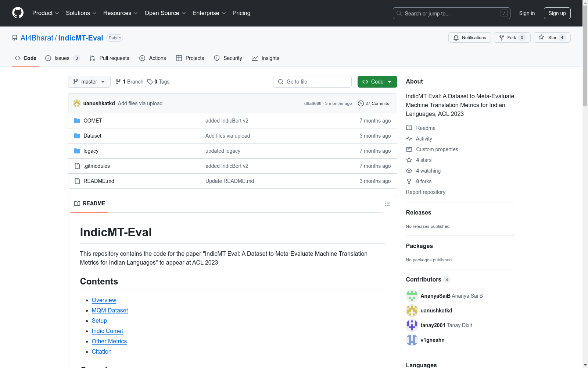Image resolution: width=588 pixels, height=368 pixels.
Task: Open the Add files via upload commit
Action: click(x=140, y=103)
